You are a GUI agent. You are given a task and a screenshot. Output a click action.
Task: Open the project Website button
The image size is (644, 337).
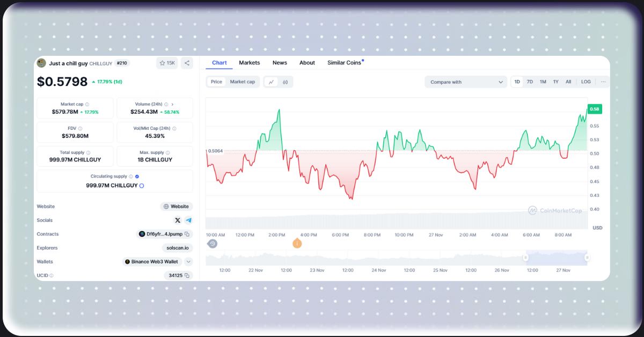tap(176, 206)
